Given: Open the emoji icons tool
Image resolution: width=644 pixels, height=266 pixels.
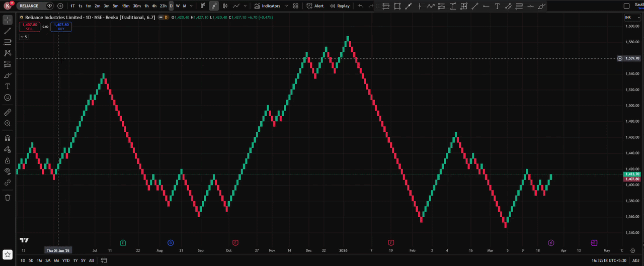Looking at the screenshot, I should pyautogui.click(x=8, y=98).
